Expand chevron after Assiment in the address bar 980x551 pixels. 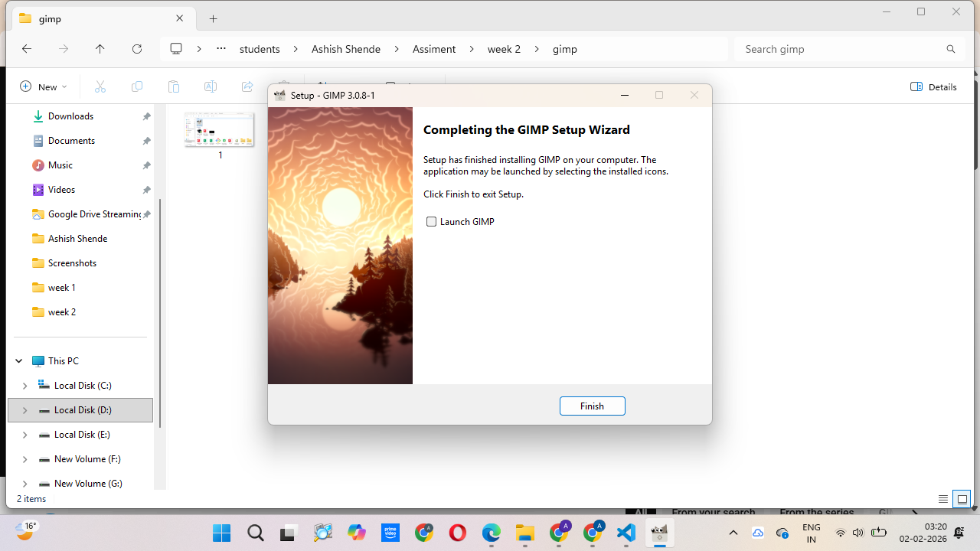click(x=472, y=49)
